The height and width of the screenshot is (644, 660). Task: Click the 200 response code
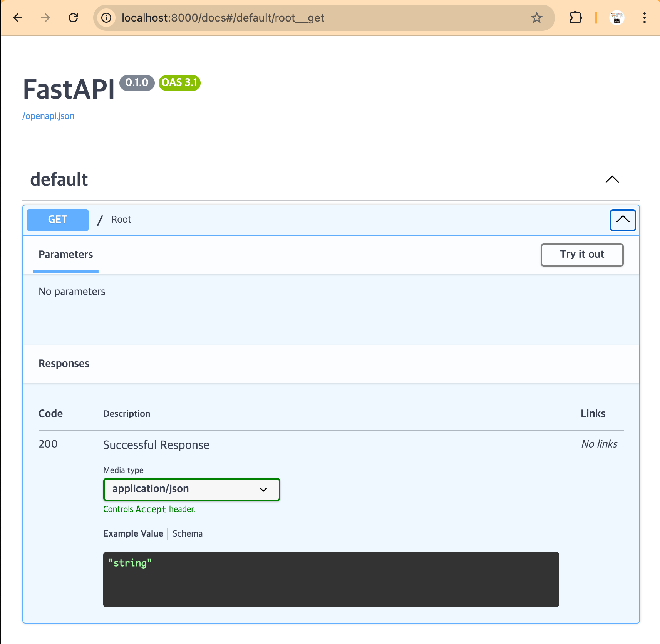tap(48, 444)
